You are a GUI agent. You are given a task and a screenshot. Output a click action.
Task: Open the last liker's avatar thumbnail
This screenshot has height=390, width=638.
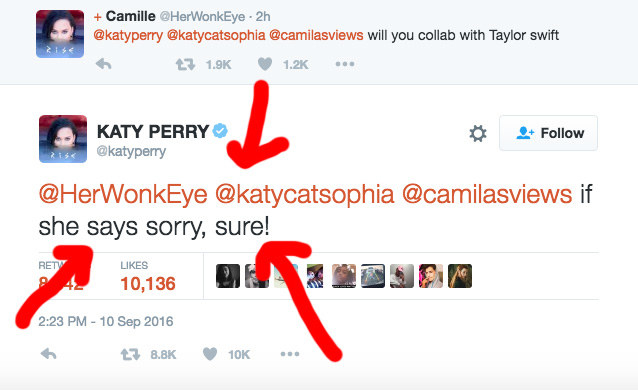click(460, 276)
